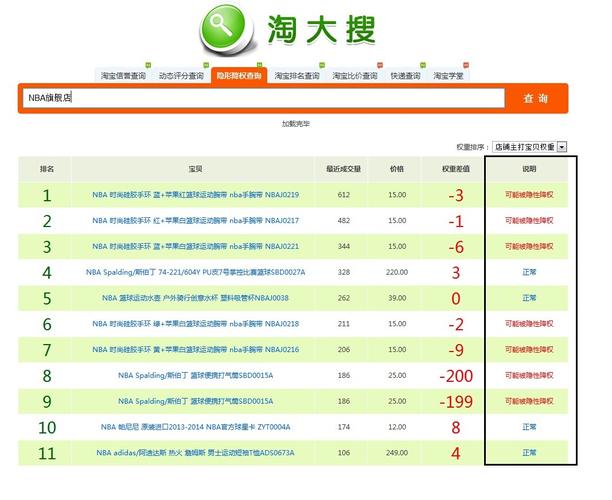Click 正常 status in rank 11 row
Screen dimensions: 612x500
[x=529, y=453]
